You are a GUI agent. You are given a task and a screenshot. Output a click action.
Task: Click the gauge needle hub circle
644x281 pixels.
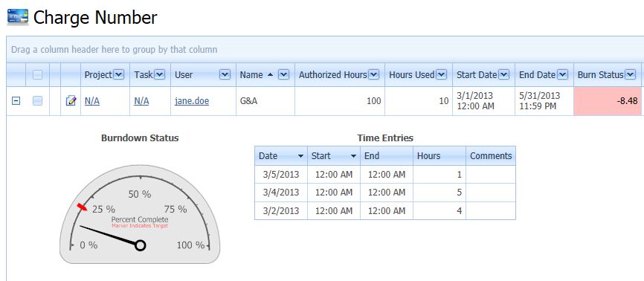(140, 245)
